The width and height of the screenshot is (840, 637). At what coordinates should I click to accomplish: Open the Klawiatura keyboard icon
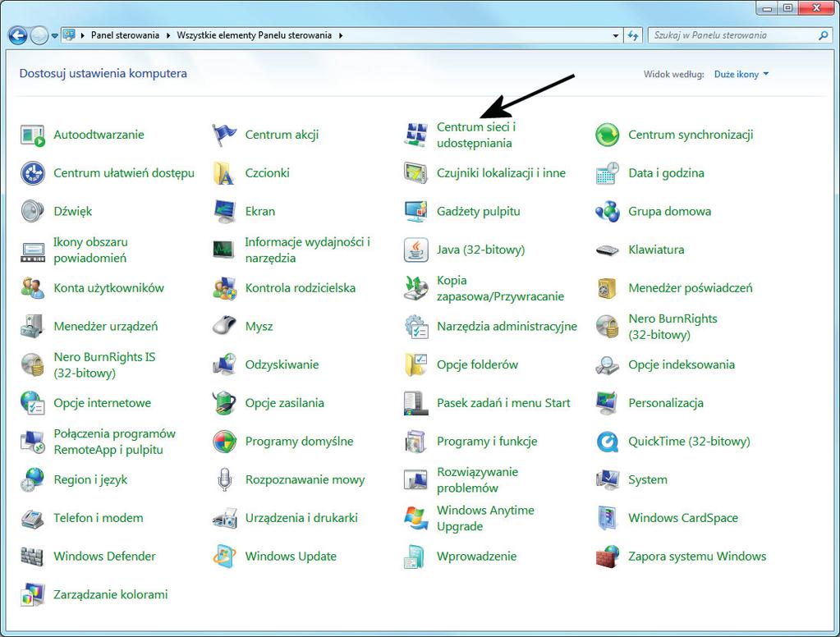tap(608, 250)
